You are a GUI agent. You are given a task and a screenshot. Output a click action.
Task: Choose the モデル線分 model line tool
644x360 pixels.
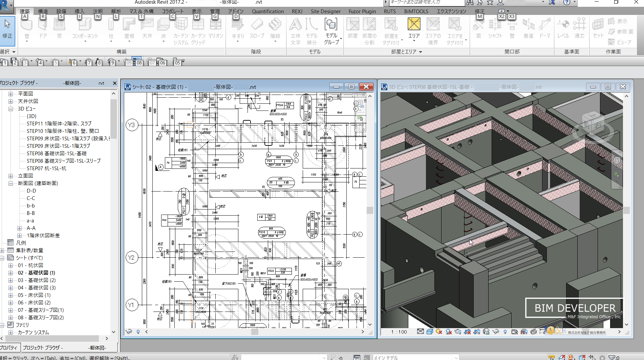pyautogui.click(x=312, y=32)
